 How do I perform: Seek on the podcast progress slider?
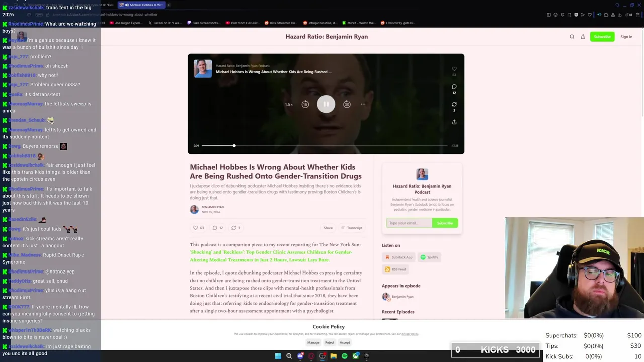point(325,146)
